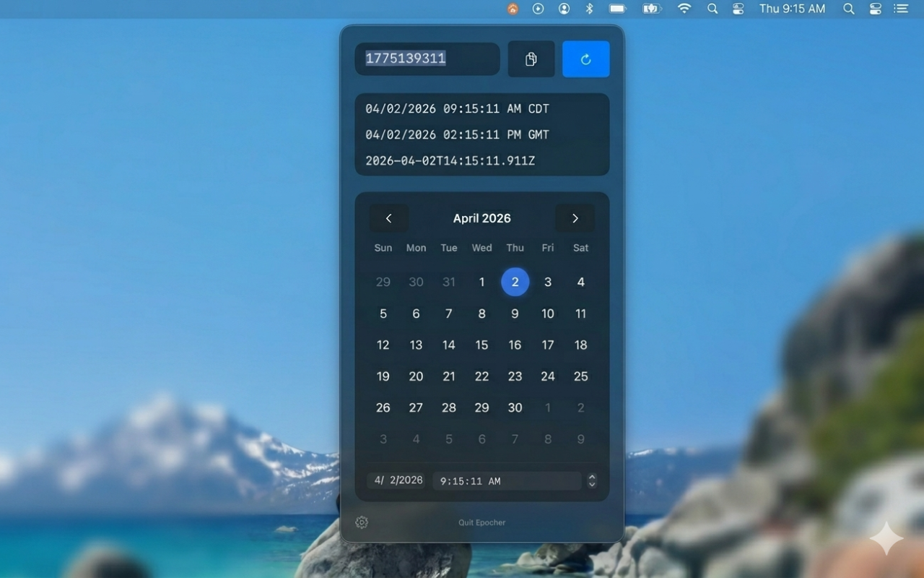This screenshot has width=924, height=578.
Task: Open Wi-Fi menu in menu bar
Action: coord(684,9)
